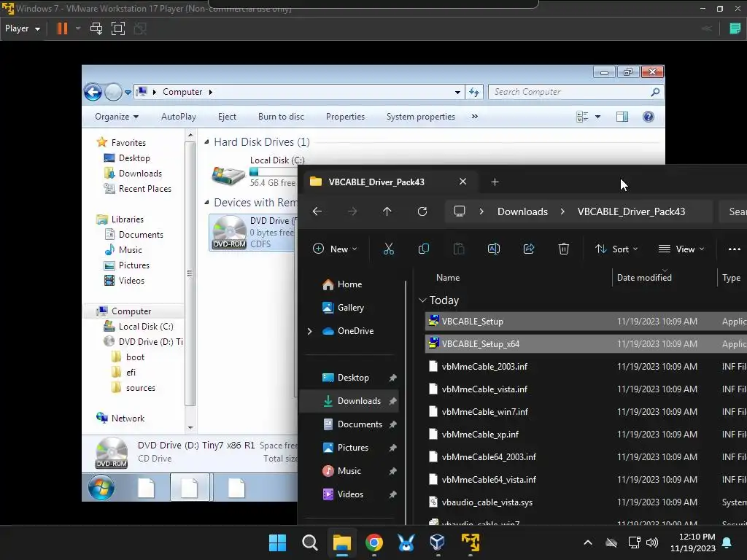Share the selected files
747x560 pixels.
529,249
